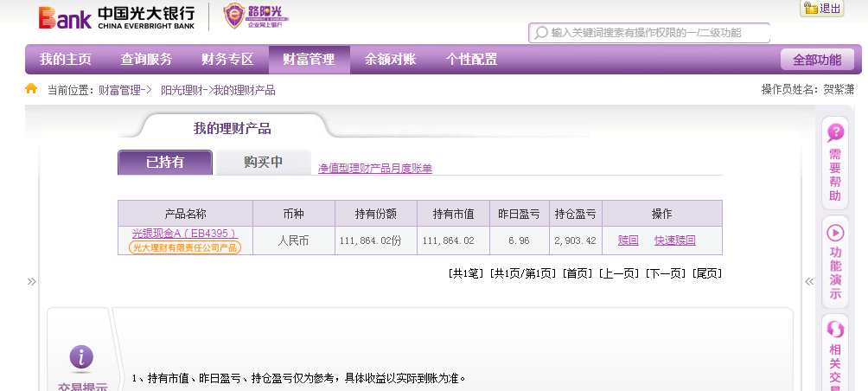Viewport: 868px width, 391px height.
Task: Click 财富管理 in the breadcrumb
Action: click(x=119, y=90)
